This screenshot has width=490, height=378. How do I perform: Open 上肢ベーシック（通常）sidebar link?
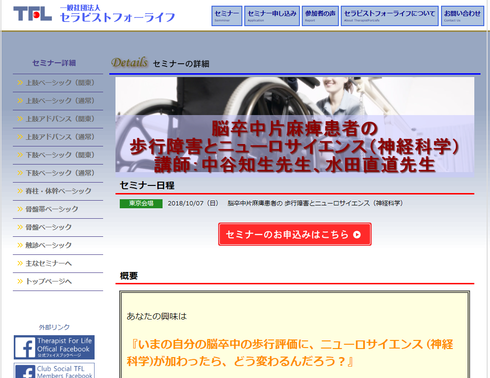[x=58, y=101]
